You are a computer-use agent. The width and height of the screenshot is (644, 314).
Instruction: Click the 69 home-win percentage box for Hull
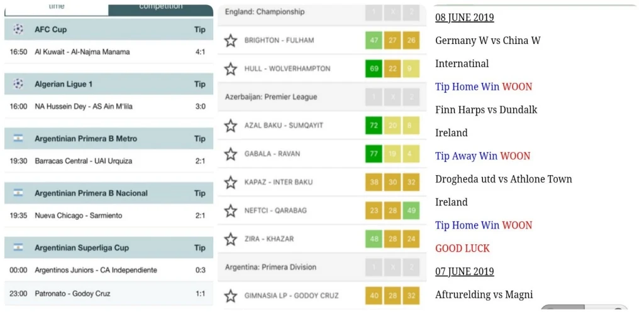coord(374,68)
